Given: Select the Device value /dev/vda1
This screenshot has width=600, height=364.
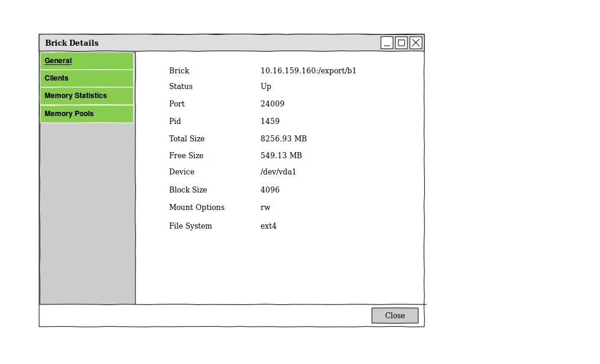Looking at the screenshot, I should click(x=278, y=171).
